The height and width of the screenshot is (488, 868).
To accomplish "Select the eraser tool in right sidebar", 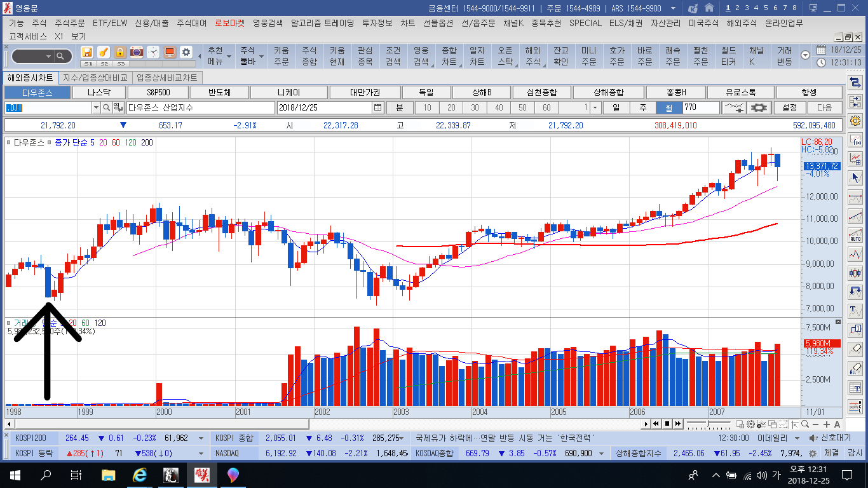I will point(855,348).
